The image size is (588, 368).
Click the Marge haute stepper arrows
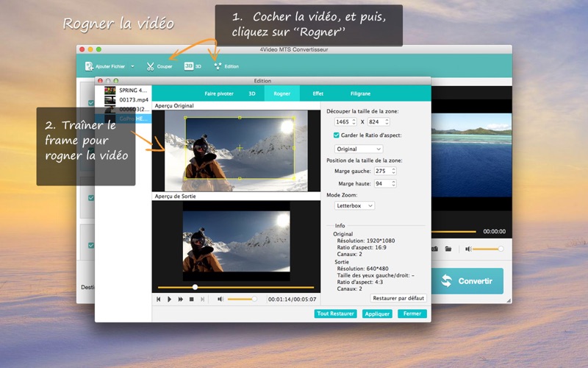394,183
